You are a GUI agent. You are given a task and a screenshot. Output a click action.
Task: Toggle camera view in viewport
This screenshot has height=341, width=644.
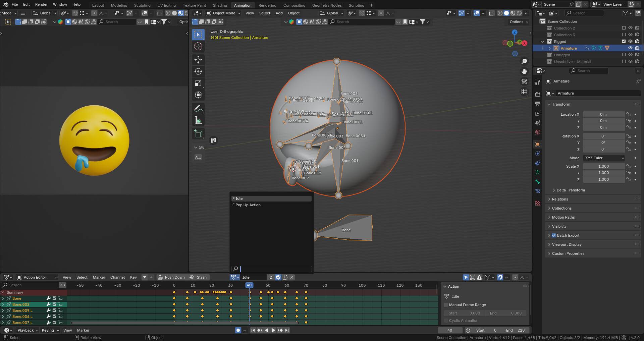pos(524,81)
